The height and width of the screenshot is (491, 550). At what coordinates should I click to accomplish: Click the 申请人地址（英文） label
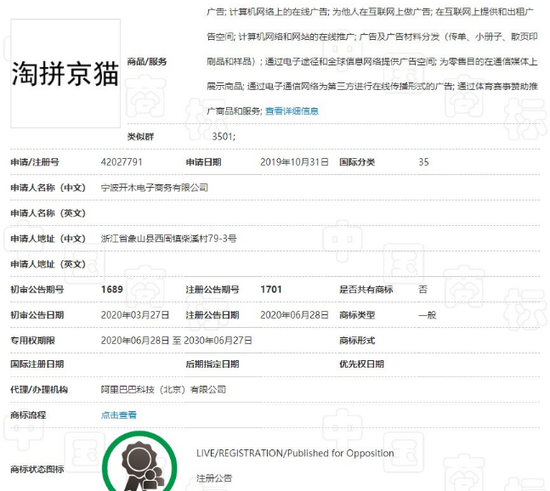tap(48, 264)
